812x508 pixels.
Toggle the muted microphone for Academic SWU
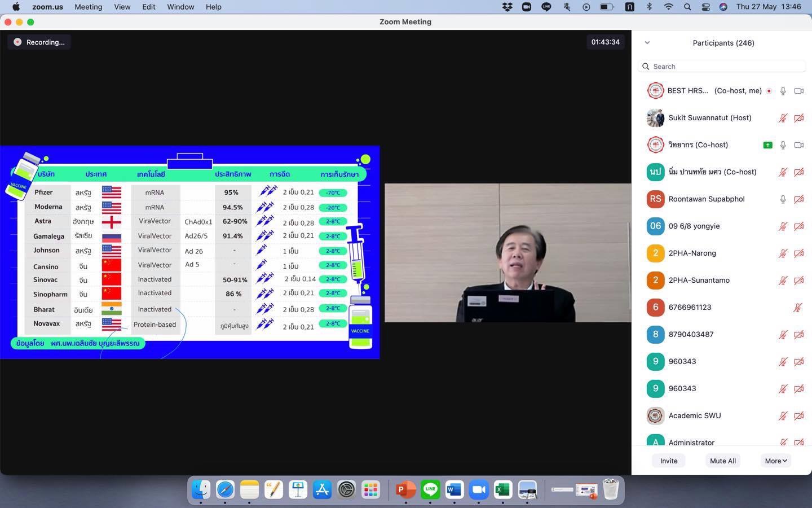(783, 416)
